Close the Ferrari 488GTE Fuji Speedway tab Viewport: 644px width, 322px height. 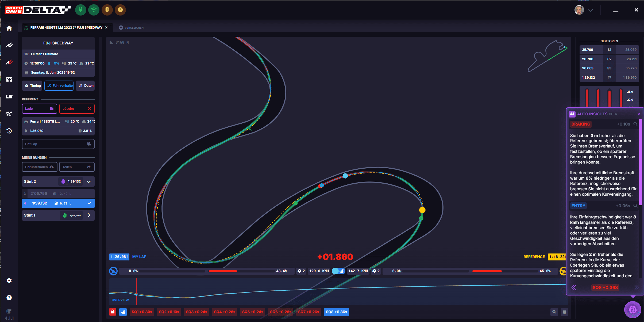click(x=106, y=28)
